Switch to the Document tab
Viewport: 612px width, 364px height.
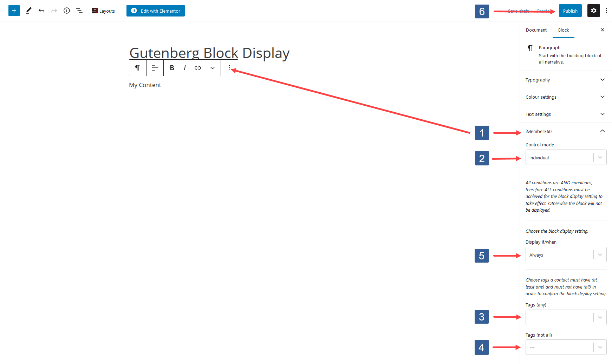pos(536,30)
